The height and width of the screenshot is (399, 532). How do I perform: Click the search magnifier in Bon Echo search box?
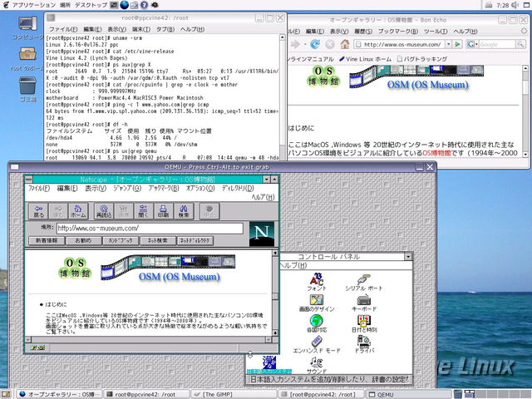520,44
